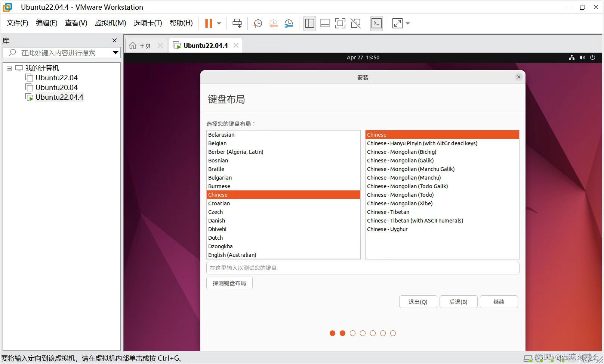This screenshot has width=604, height=364.
Task: Select Bulgarian keyboard layout
Action: [x=283, y=178]
